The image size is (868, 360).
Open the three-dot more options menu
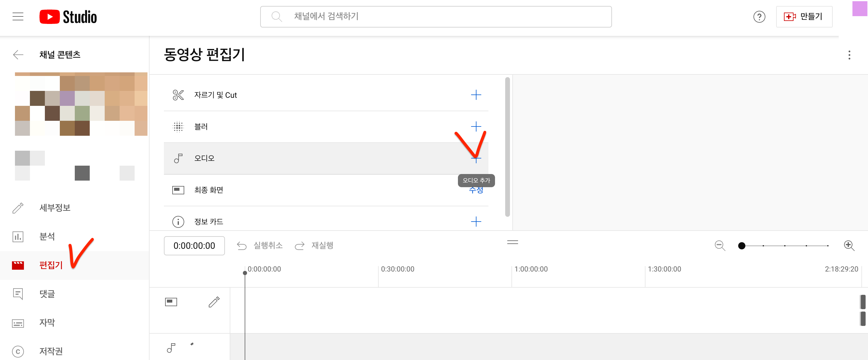[849, 55]
